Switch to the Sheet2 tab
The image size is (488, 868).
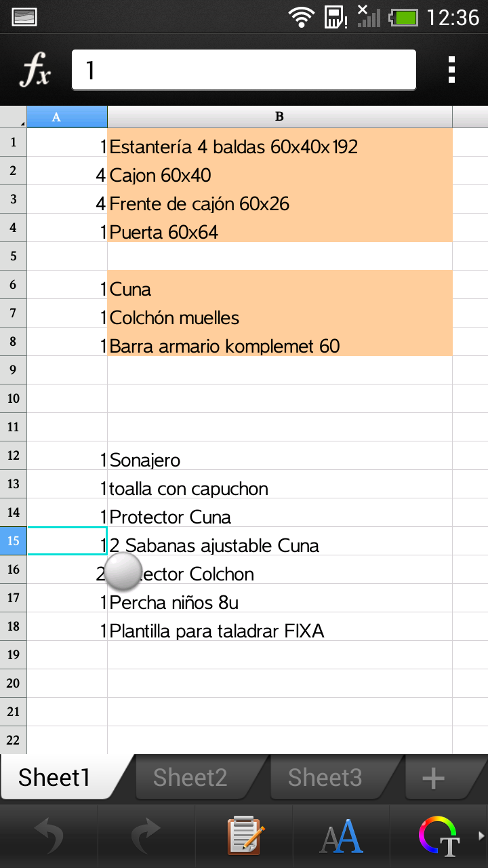[x=190, y=778]
